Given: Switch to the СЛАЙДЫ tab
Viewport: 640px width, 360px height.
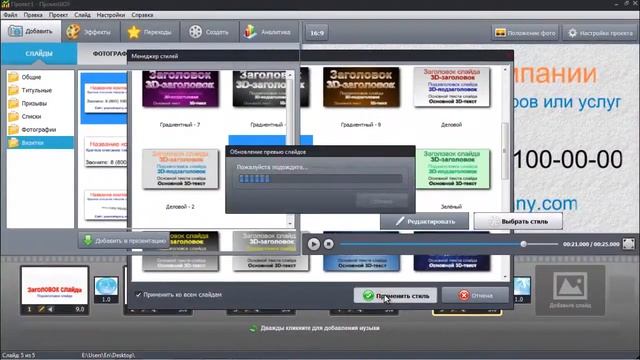Looking at the screenshot, I should pyautogui.click(x=39, y=53).
